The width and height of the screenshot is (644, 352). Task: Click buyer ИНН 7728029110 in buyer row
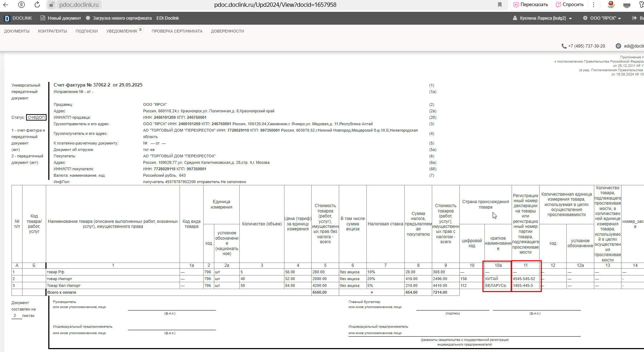[x=165, y=169]
